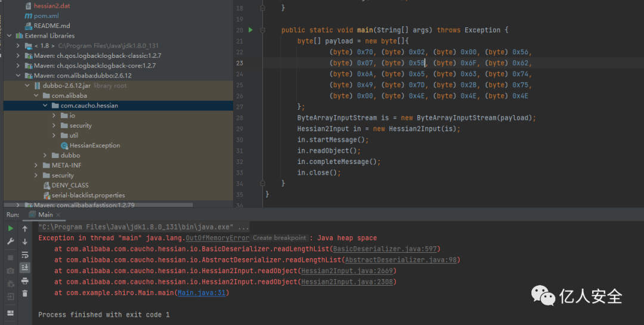Screen dimensions: 644x325
Task: Open Main.java:31 link
Action: [202, 293]
